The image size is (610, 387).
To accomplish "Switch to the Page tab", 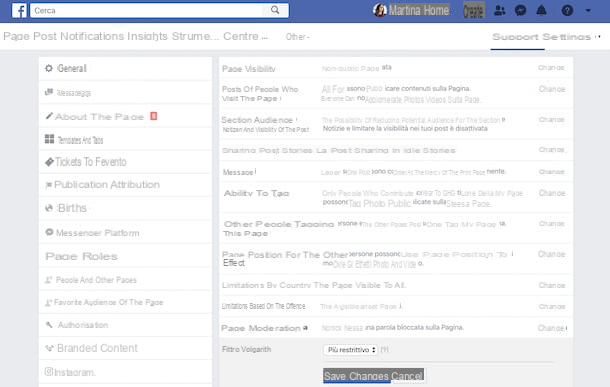I will 16,37.
